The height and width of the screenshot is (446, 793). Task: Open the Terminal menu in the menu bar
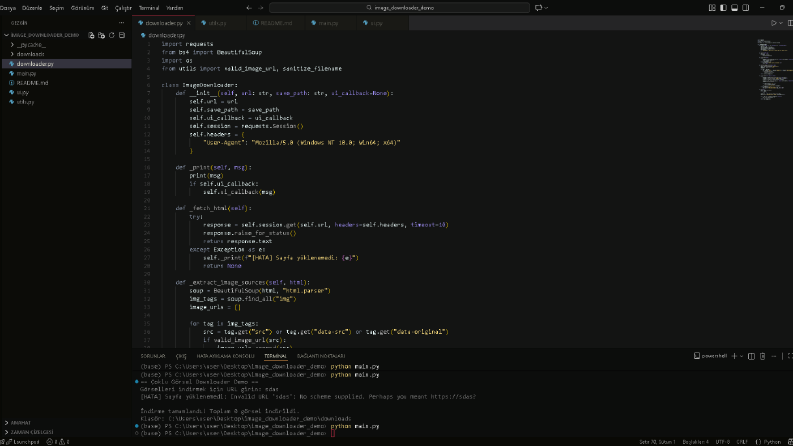(x=149, y=8)
